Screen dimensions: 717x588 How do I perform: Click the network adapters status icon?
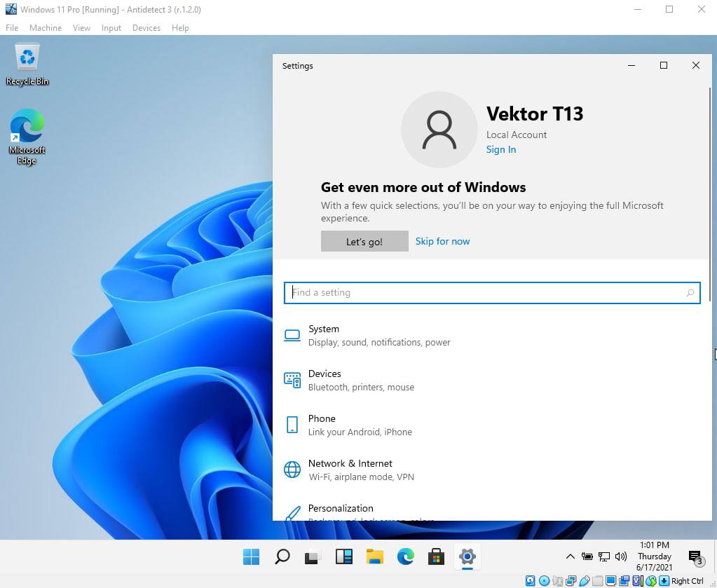click(571, 581)
